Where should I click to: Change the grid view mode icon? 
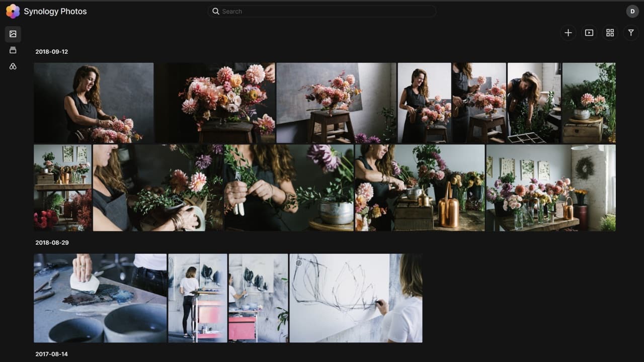coord(610,33)
